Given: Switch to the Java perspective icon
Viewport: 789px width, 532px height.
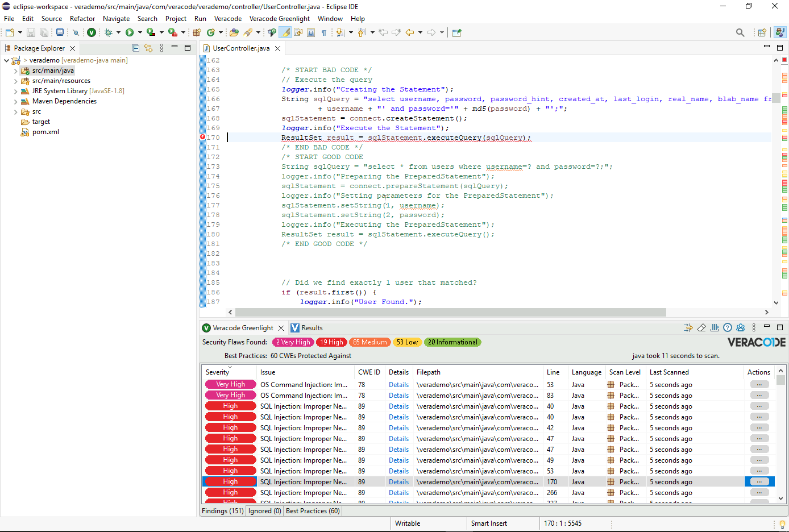Looking at the screenshot, I should point(780,32).
